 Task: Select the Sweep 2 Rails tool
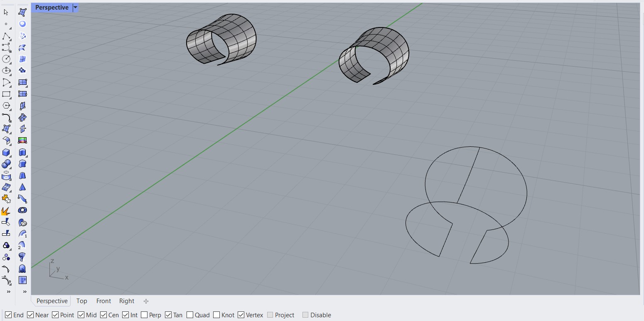[x=22, y=245]
